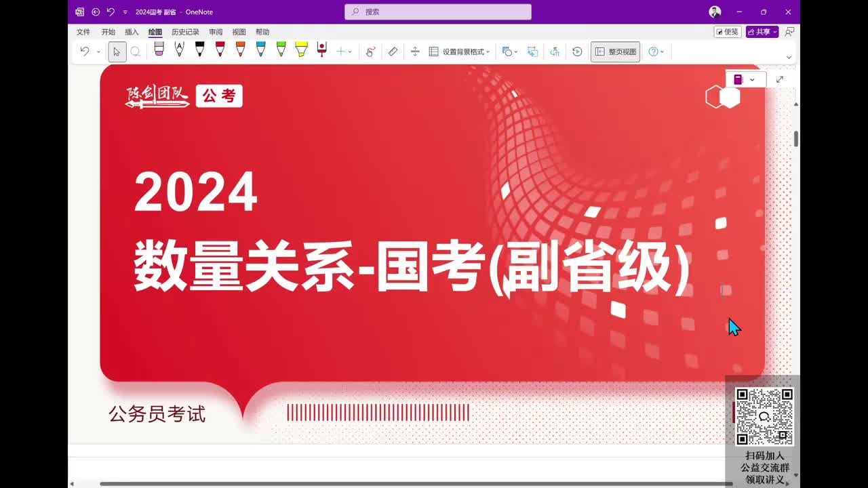Open the add pen dropdown
Screen dimensions: 868x488
point(344,52)
